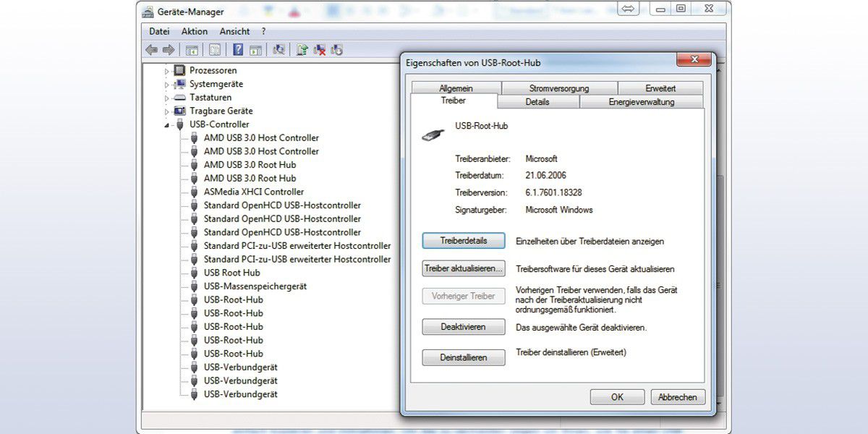Screen dimensions: 868x434
Task: Click 'Treiber deinstallieren (Erweitert)' text
Action: pos(571,352)
